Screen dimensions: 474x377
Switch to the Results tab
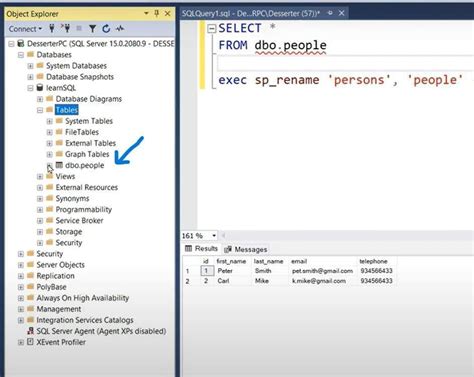tap(202, 249)
